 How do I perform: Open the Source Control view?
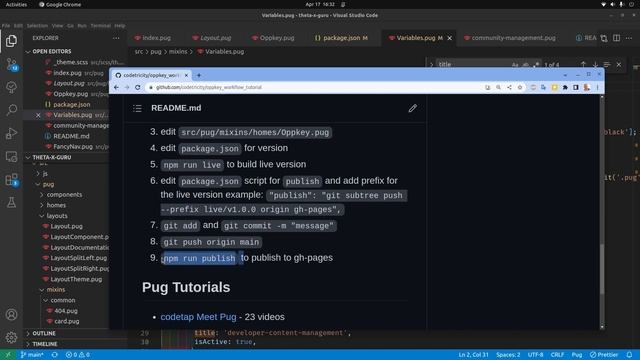point(11,64)
